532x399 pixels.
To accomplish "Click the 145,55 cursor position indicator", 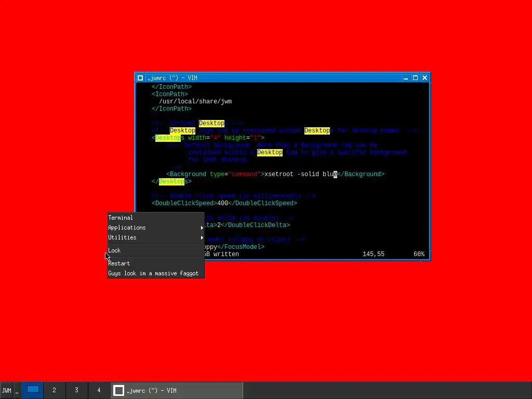I will [x=374, y=254].
